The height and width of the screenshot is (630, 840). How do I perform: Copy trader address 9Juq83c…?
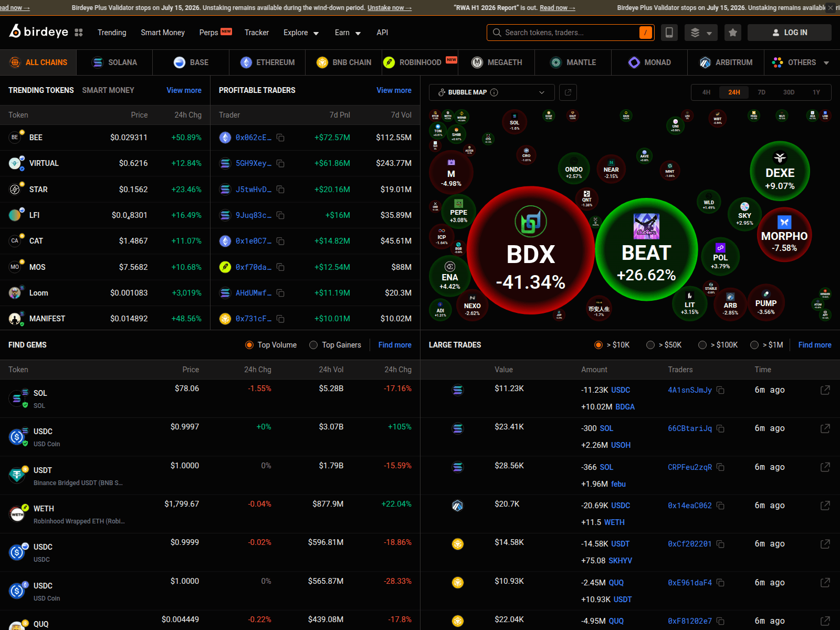[x=280, y=215]
